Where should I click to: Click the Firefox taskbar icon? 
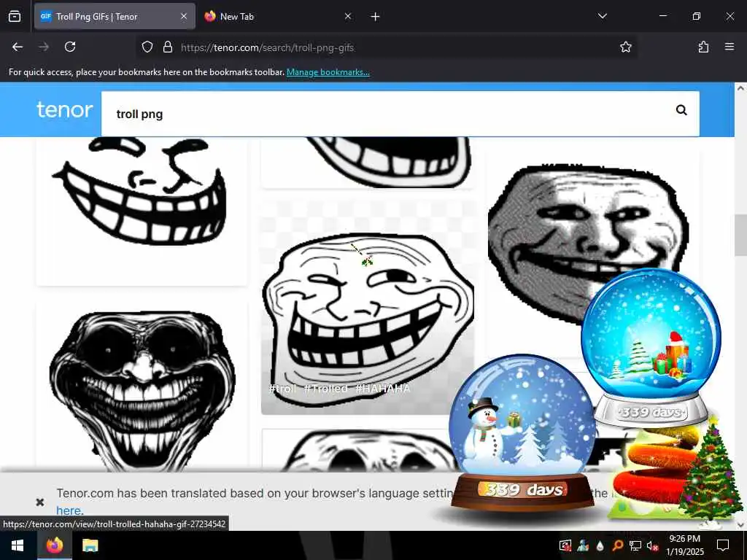pyautogui.click(x=54, y=545)
